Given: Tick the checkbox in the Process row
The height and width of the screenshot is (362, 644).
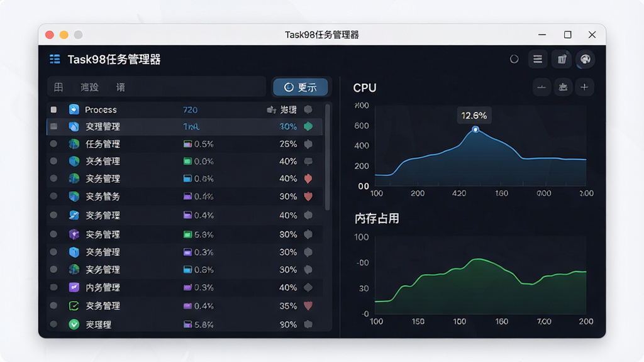Looking at the screenshot, I should pos(54,109).
